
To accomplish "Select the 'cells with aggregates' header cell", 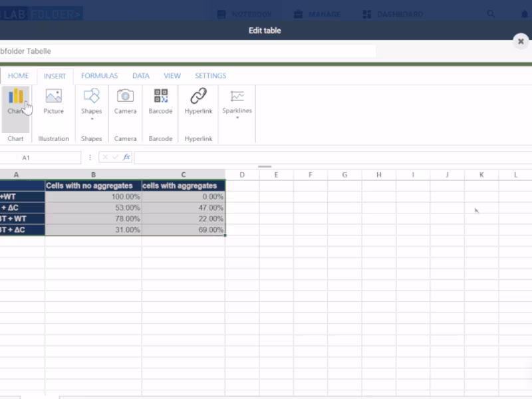I will [x=184, y=186].
